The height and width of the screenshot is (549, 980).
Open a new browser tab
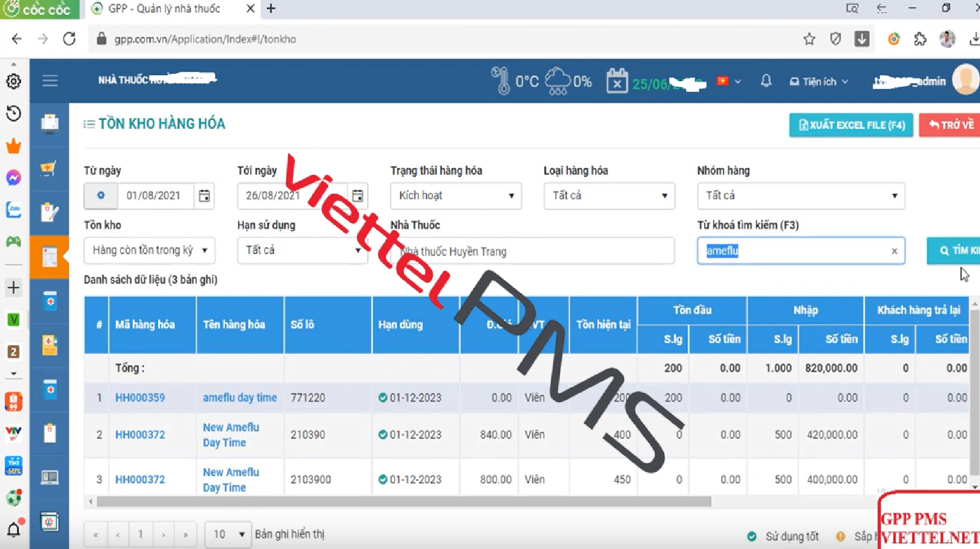271,8
